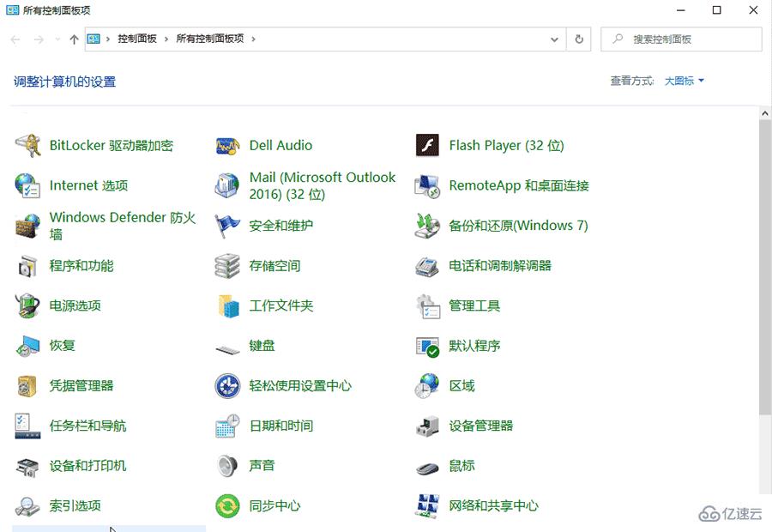The height and width of the screenshot is (532, 772).
Task: Open the 设备管理器 icon
Action: tap(427, 426)
